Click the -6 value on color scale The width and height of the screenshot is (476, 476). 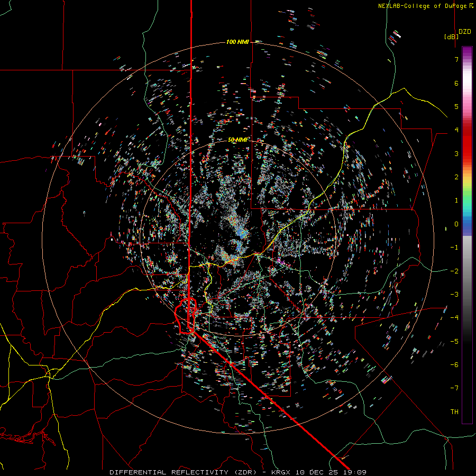point(454,365)
